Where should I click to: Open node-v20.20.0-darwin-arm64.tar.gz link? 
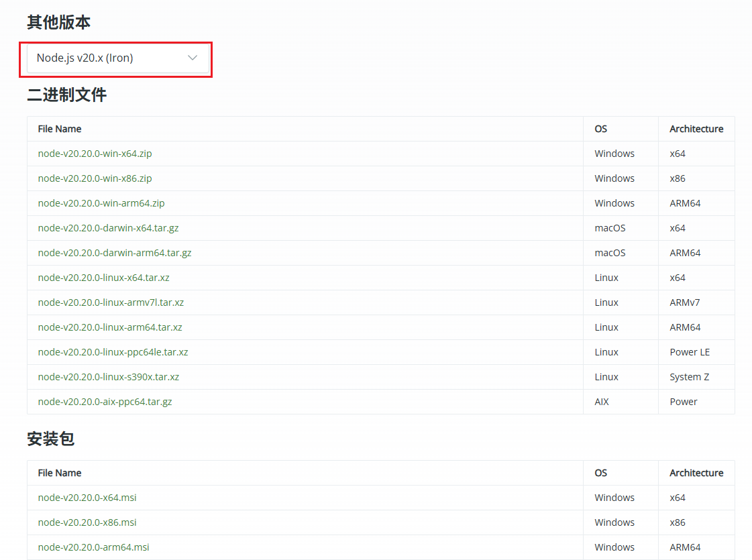click(114, 253)
